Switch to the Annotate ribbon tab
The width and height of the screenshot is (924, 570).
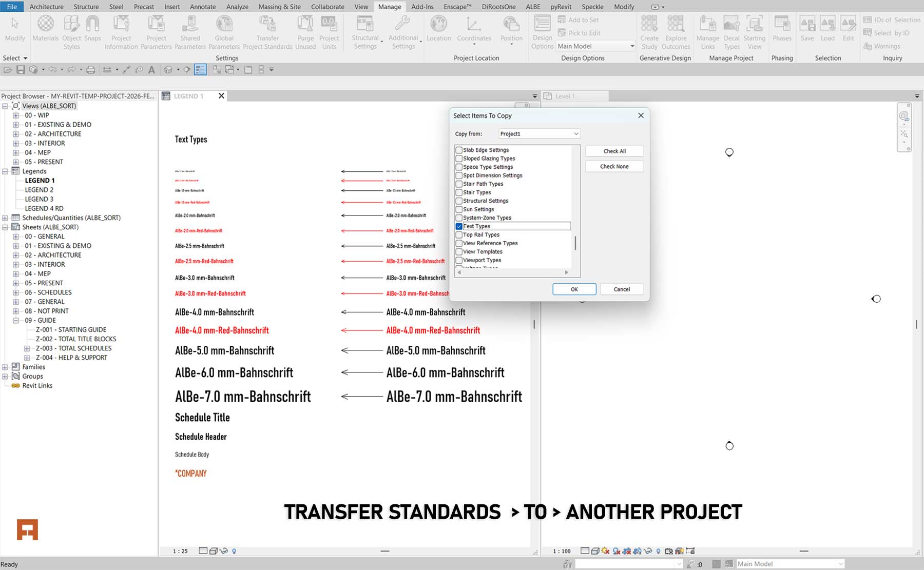click(203, 7)
